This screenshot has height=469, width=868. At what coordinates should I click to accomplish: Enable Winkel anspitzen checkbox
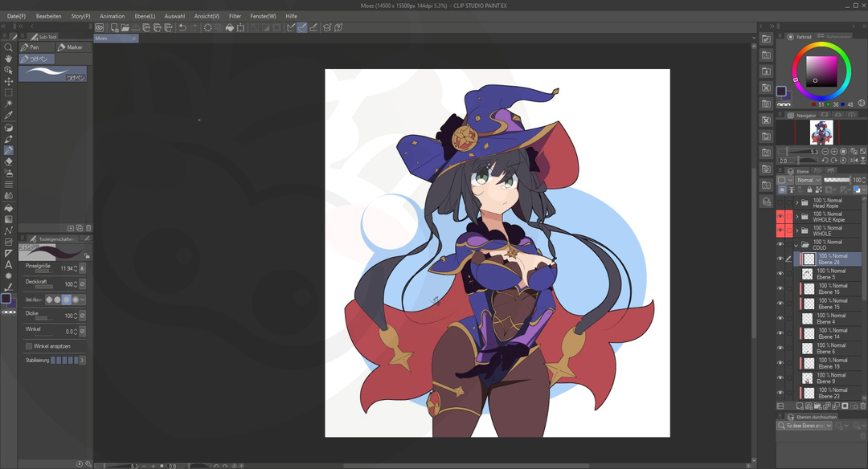coord(29,346)
